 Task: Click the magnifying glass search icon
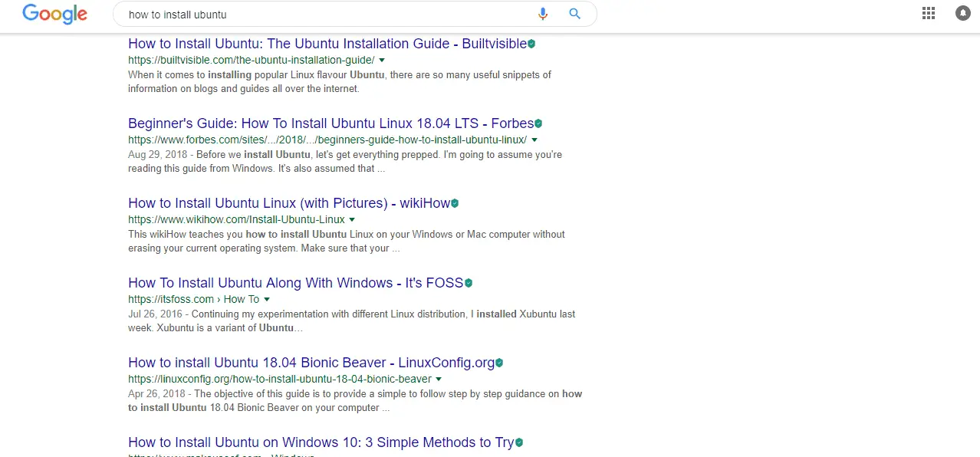click(x=574, y=14)
